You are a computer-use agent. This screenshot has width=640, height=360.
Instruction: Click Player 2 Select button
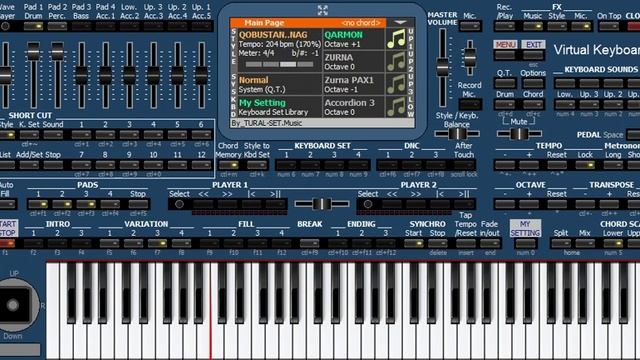click(368, 204)
